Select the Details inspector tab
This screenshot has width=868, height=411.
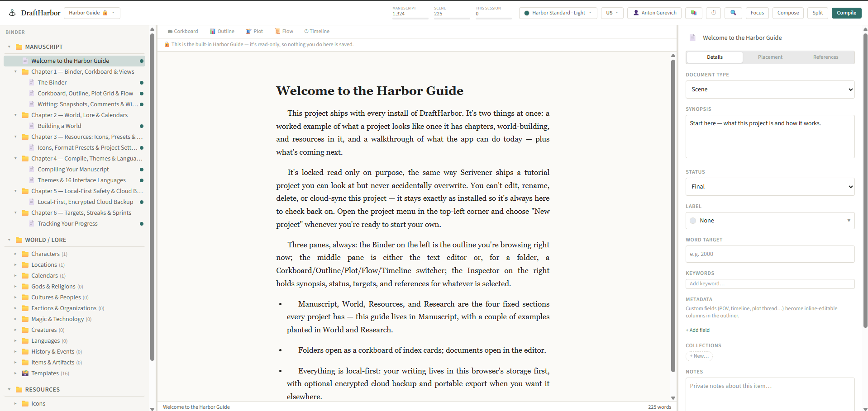[x=715, y=57]
